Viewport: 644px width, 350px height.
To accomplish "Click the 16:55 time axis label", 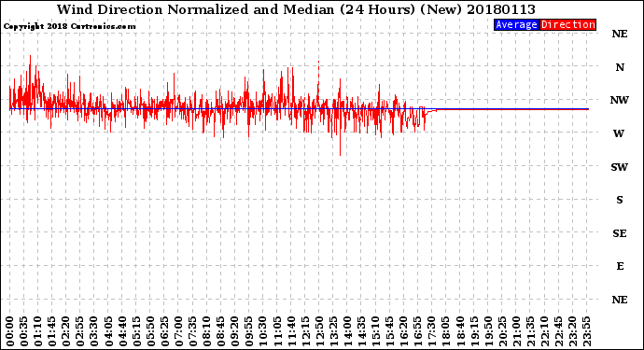I will click(x=418, y=331).
